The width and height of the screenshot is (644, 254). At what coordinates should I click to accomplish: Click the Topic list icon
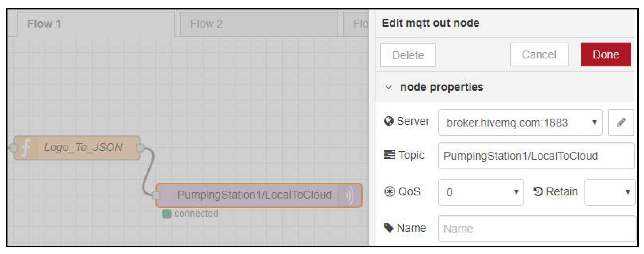pyautogui.click(x=389, y=155)
